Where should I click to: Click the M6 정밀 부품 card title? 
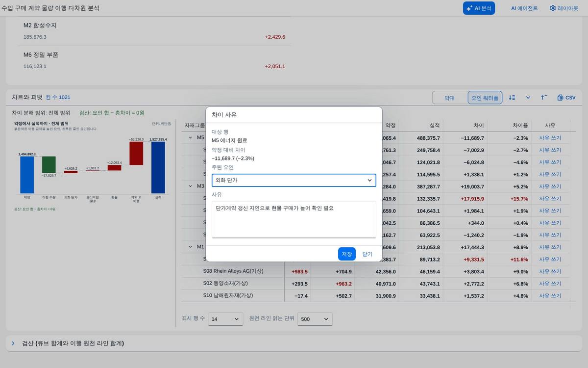(41, 54)
